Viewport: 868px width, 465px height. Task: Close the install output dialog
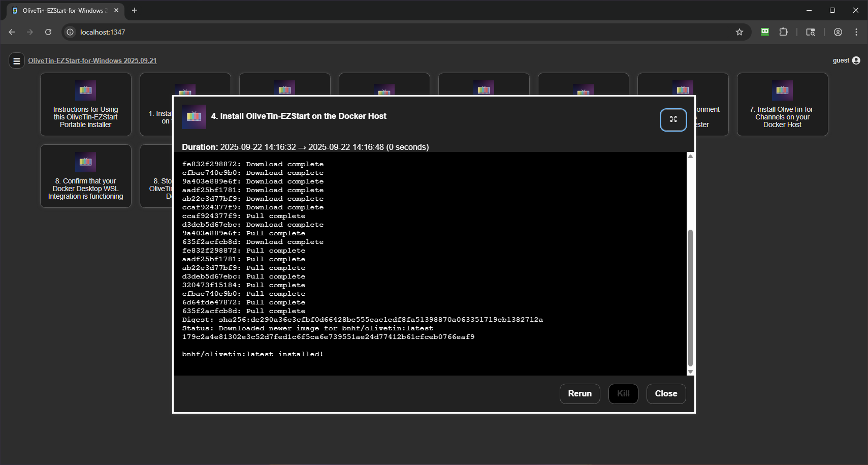point(665,393)
